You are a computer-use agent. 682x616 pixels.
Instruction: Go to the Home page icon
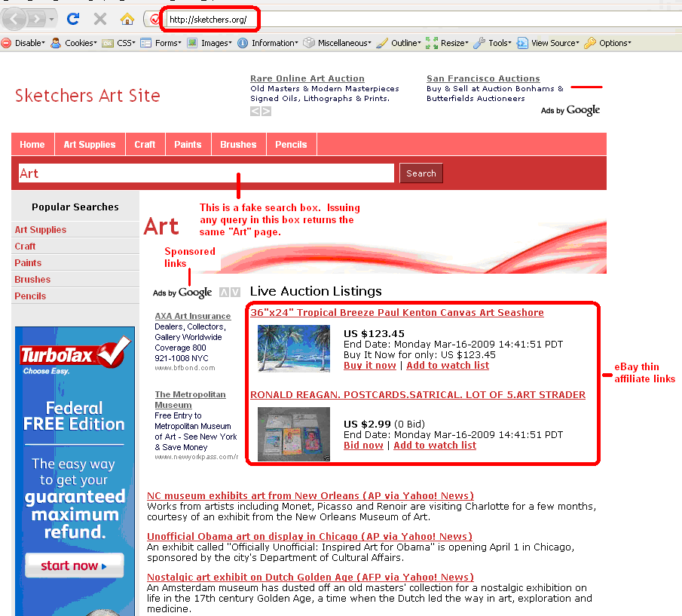pos(127,19)
